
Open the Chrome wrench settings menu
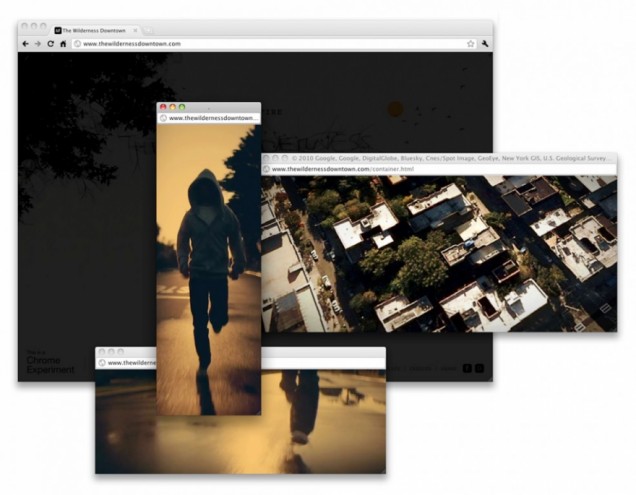coord(485,44)
